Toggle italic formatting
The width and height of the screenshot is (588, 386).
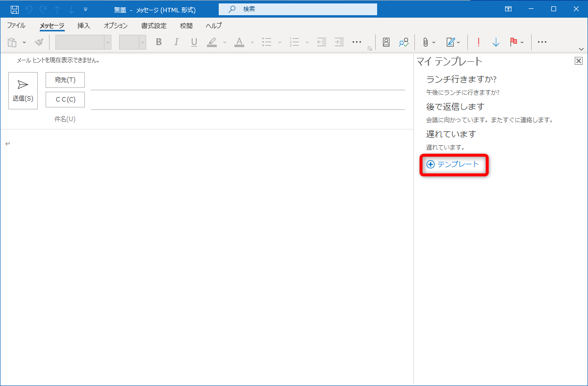point(176,42)
